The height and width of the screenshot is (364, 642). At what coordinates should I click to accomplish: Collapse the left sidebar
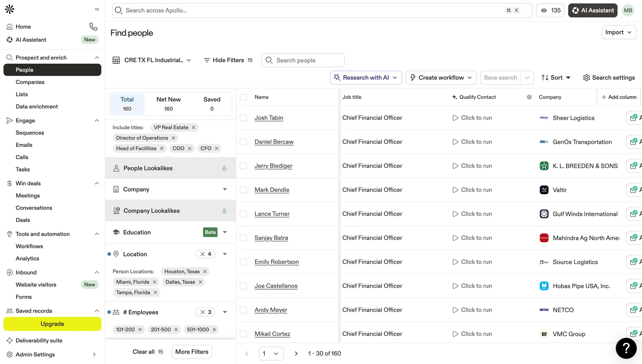pos(97,9)
